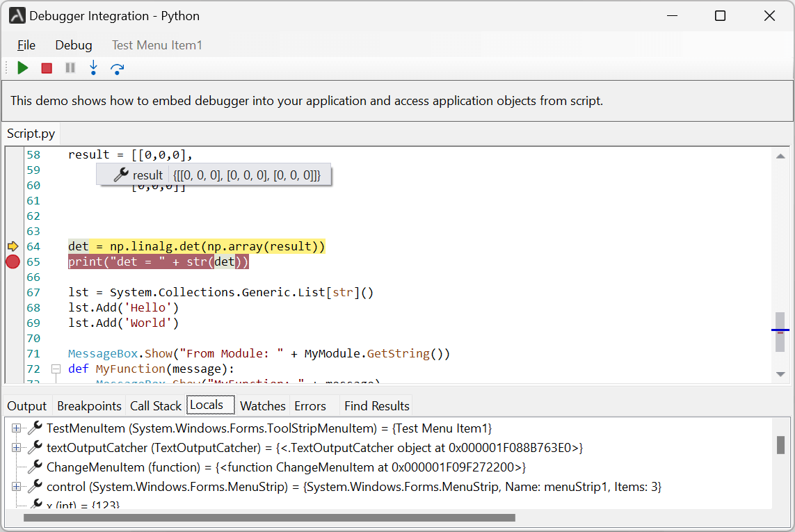Click line number 67 in the gutter
This screenshot has height=532, width=795.
[x=33, y=293]
